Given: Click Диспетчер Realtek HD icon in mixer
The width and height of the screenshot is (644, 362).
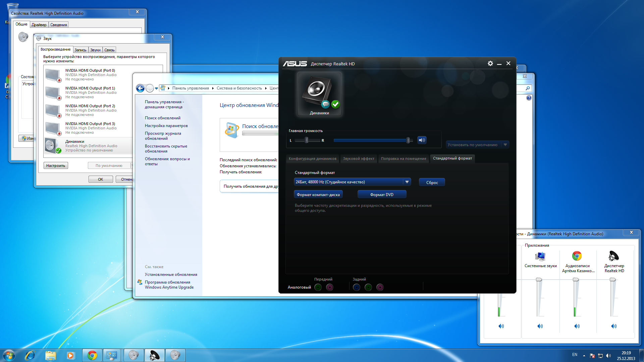Looking at the screenshot, I should (x=614, y=256).
